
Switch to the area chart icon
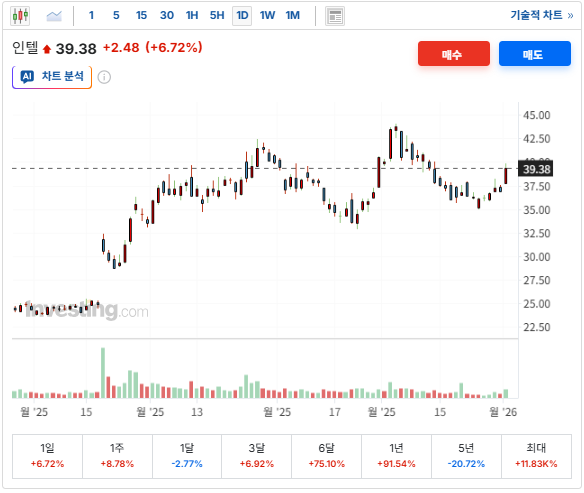tap(54, 16)
